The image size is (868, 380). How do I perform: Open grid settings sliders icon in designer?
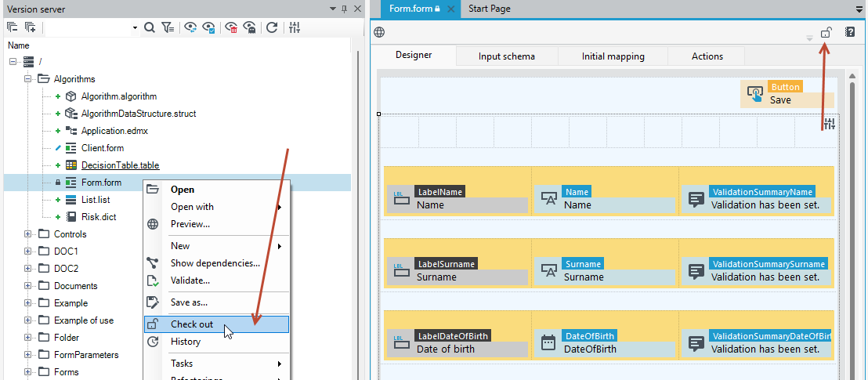(829, 124)
